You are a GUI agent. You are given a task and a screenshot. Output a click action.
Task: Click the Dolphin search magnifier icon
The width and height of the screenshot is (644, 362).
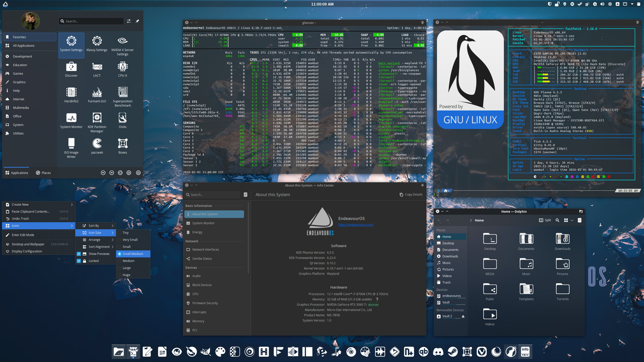557,220
